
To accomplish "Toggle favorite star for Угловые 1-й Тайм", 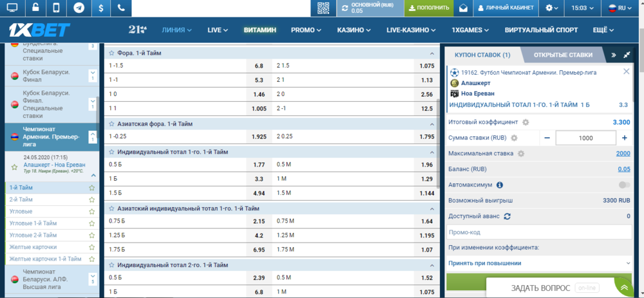I will pos(91,223).
